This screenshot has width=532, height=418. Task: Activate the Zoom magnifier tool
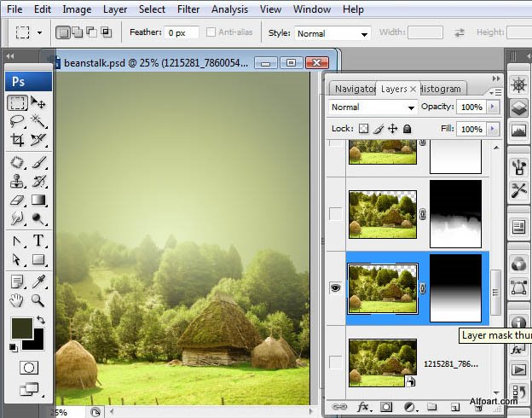[38, 300]
